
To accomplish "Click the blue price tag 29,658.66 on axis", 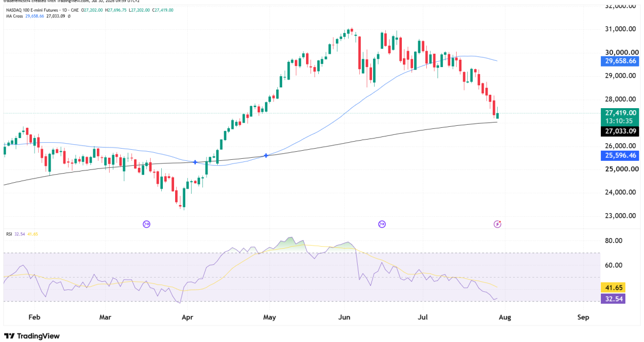I will [621, 61].
